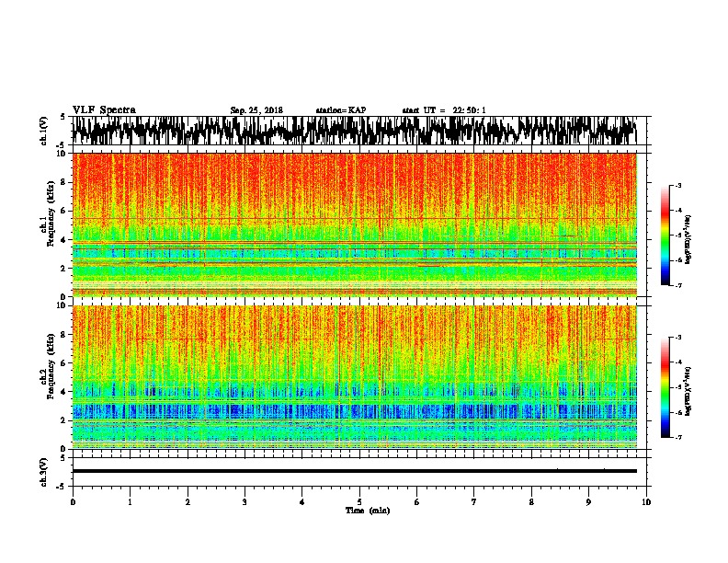Click the date "Sep. 25, 2018"

256,110
